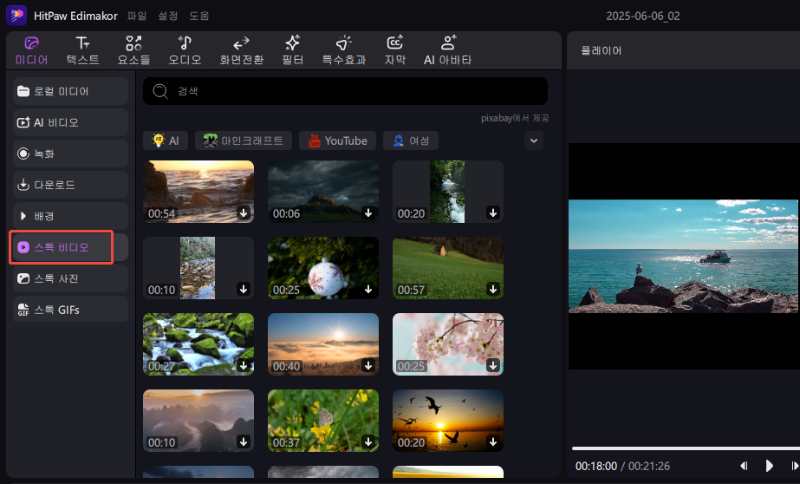The width and height of the screenshot is (800, 484).
Task: Expand the 배경 (Background) sidebar section
Action: click(69, 216)
